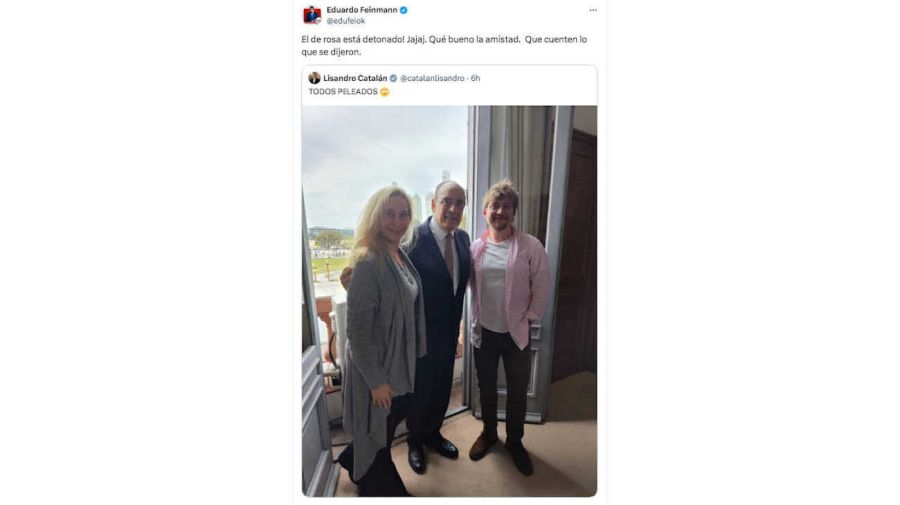The height and width of the screenshot is (505, 900).
Task: Click Eduardo Feinmann's blue verified badge
Action: [x=404, y=10]
